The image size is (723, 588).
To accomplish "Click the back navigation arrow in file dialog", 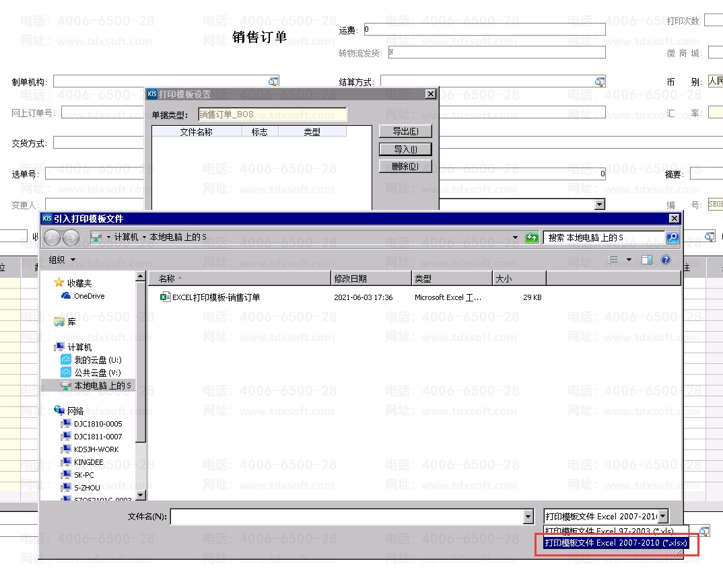I will 53,237.
